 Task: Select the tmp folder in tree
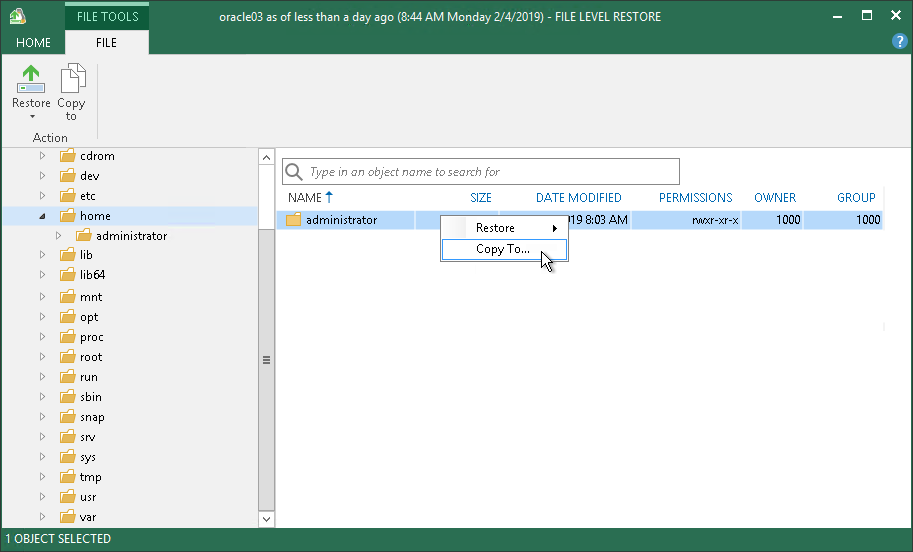tap(91, 477)
